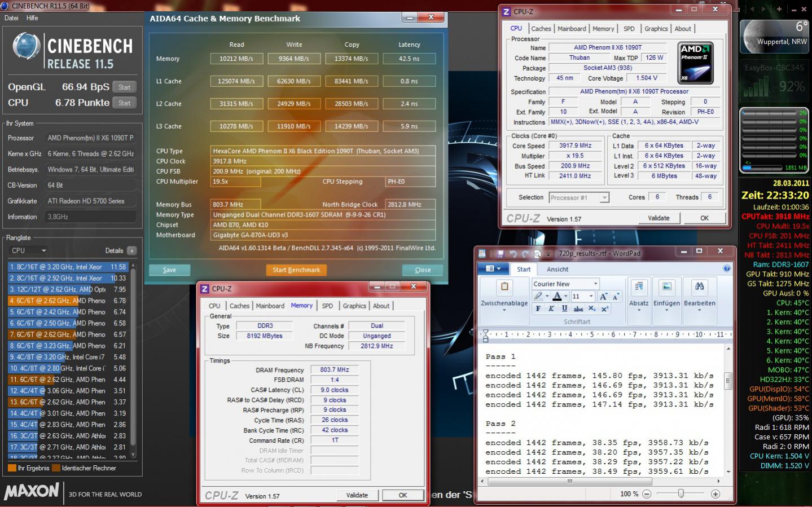Open WordPad application menu button
The image size is (812, 507).
pyautogui.click(x=493, y=269)
